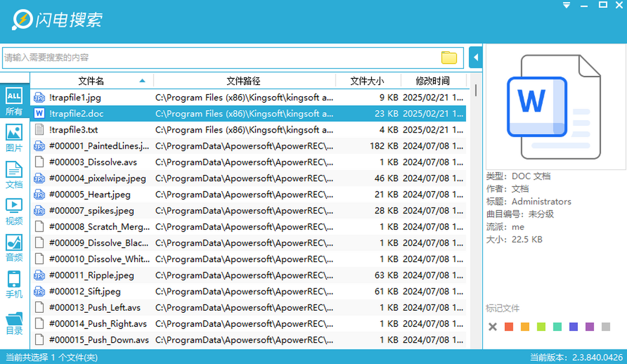The image size is (627, 364).
Task: Mark file with red color swatch
Action: coord(509,327)
